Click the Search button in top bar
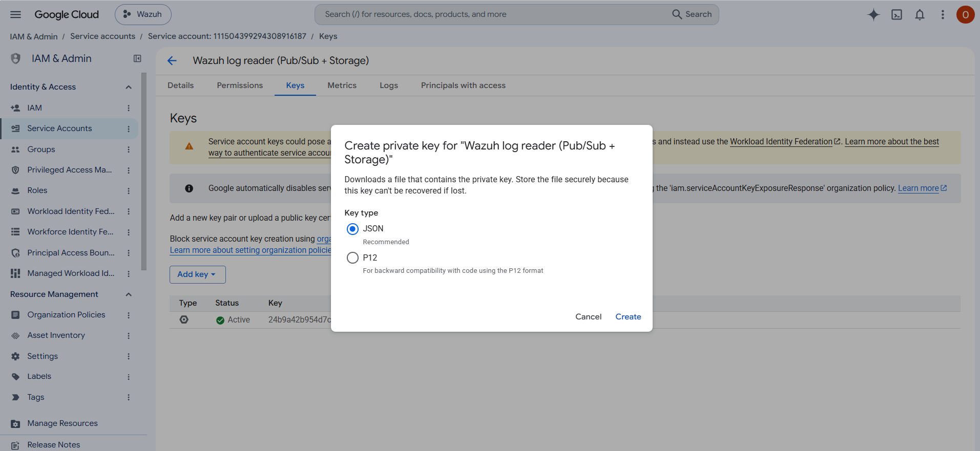This screenshot has height=451, width=980. click(692, 14)
